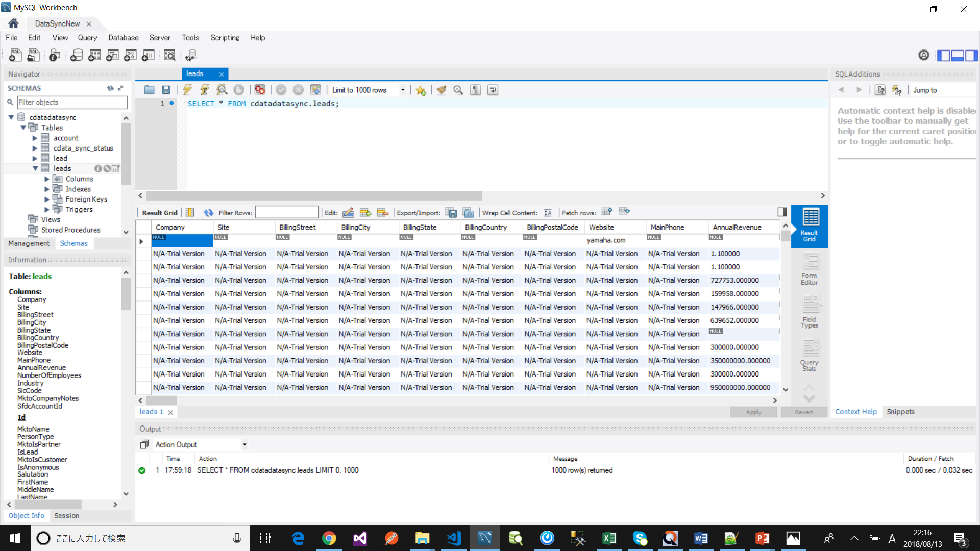Click the Import records from file icon
This screenshot has width=980, height=551.
coord(469,212)
